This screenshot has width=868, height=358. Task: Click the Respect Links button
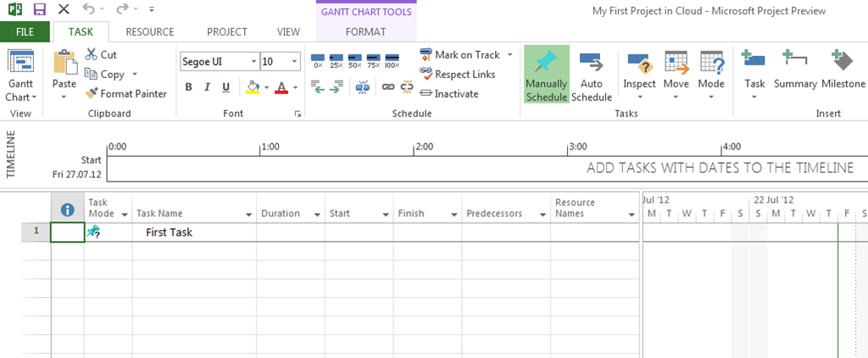tap(458, 75)
